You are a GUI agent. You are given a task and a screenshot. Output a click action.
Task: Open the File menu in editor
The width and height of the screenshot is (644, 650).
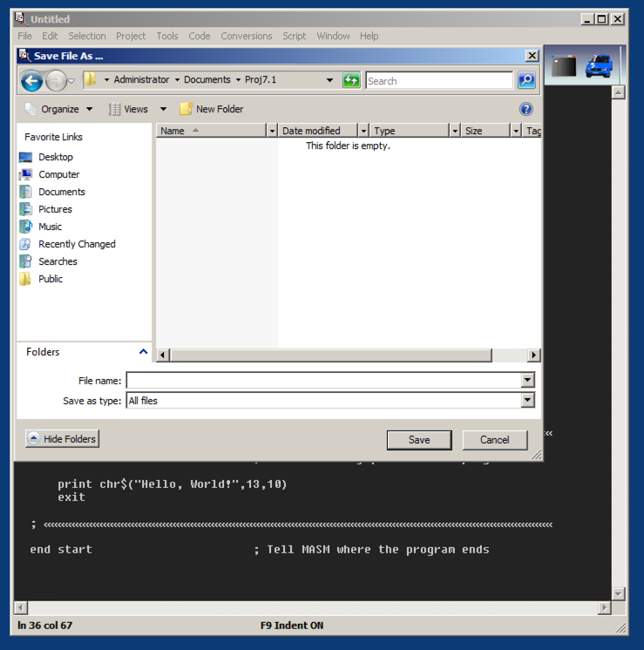click(x=24, y=36)
